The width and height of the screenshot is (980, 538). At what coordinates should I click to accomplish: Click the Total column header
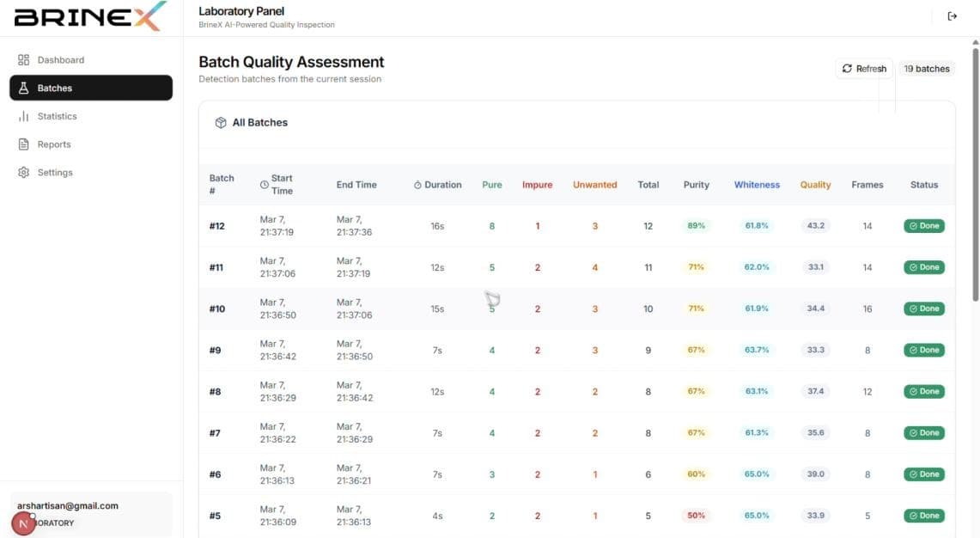pyautogui.click(x=648, y=185)
